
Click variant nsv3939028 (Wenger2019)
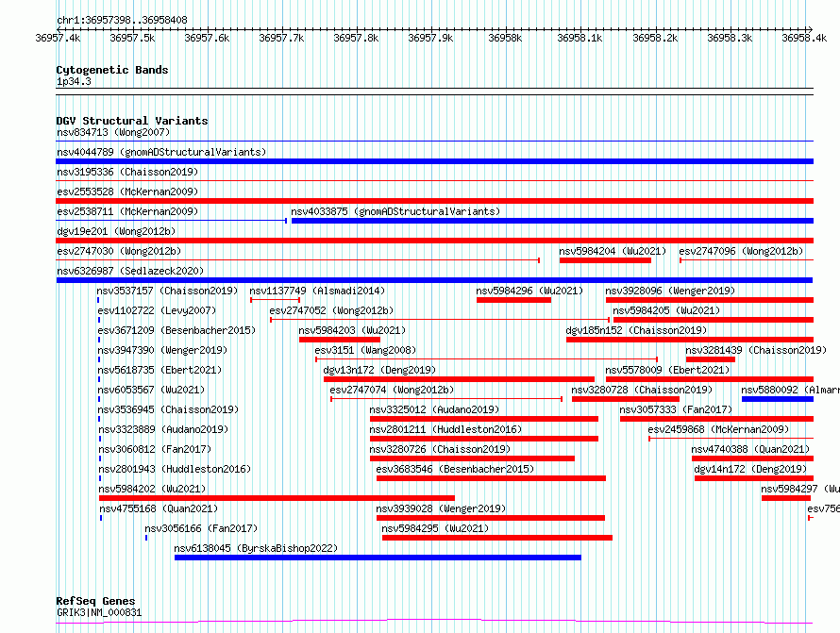pyautogui.click(x=441, y=508)
